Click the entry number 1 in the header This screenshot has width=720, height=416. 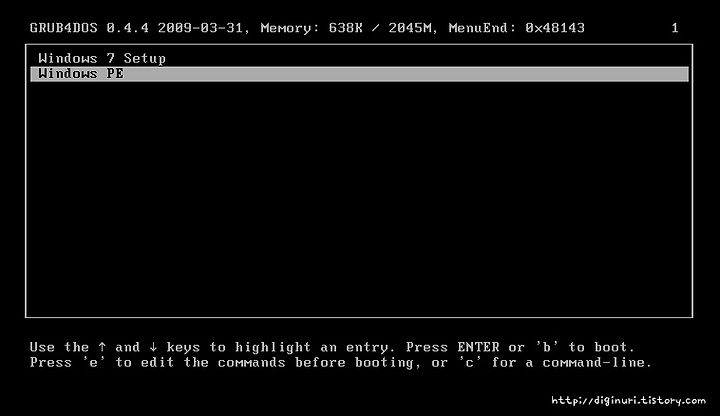(x=675, y=28)
